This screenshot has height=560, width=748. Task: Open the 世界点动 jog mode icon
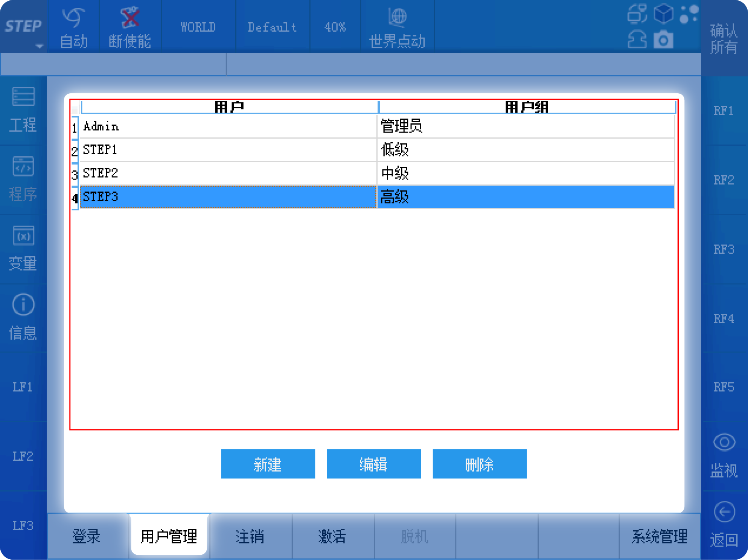(x=397, y=27)
